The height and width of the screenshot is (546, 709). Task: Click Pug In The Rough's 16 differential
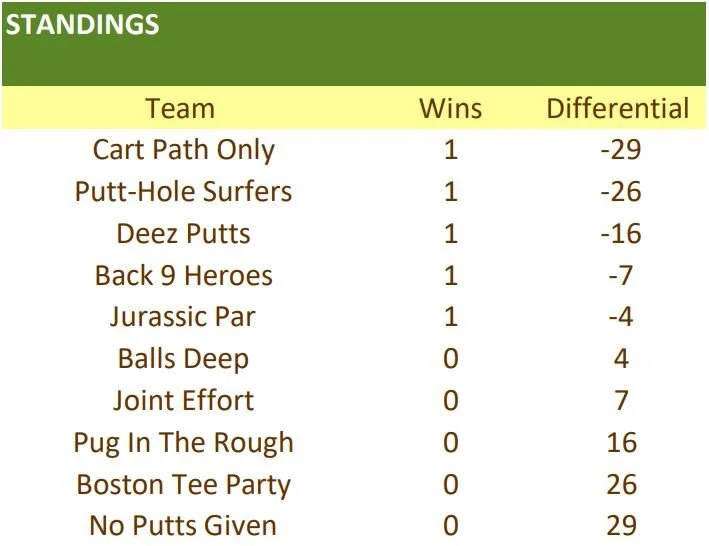tap(622, 442)
